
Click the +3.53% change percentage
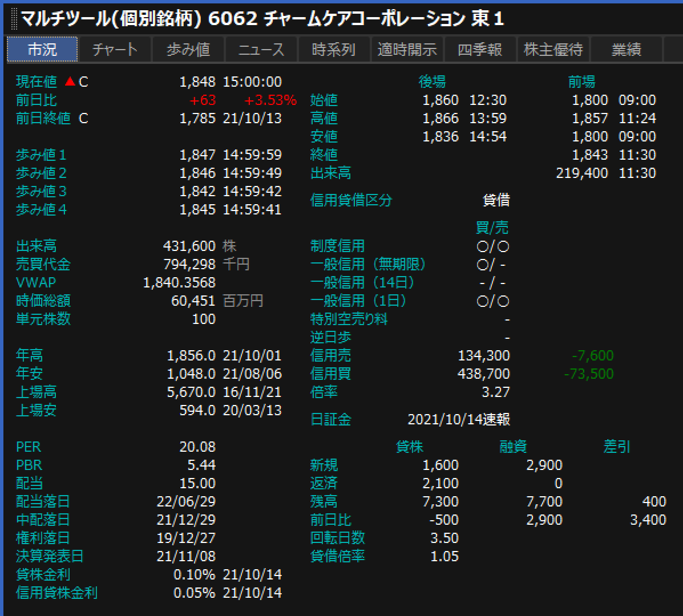click(270, 100)
